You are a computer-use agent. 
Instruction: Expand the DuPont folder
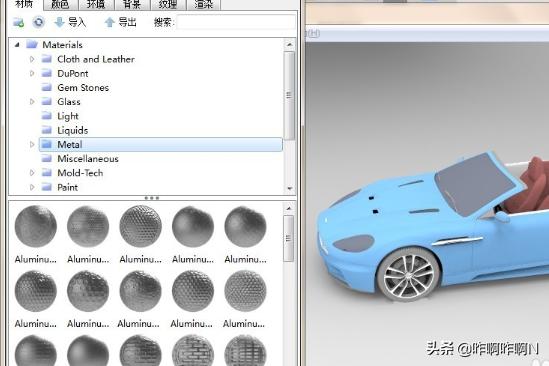pos(32,73)
